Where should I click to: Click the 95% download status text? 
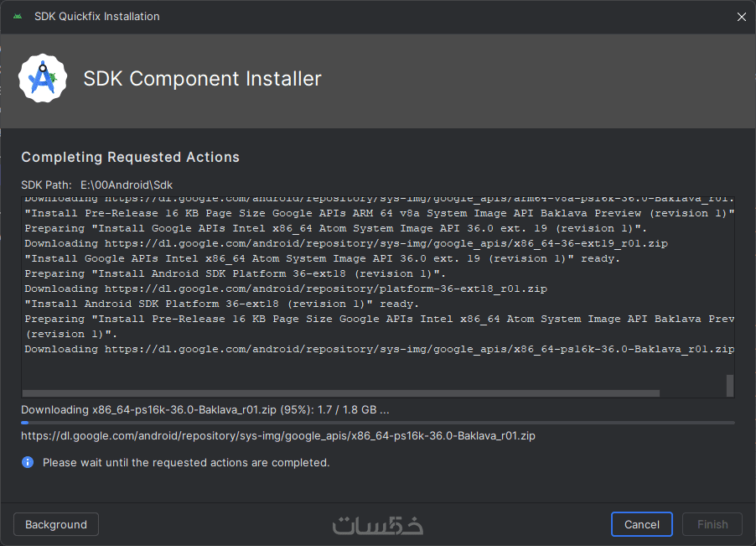pos(205,410)
